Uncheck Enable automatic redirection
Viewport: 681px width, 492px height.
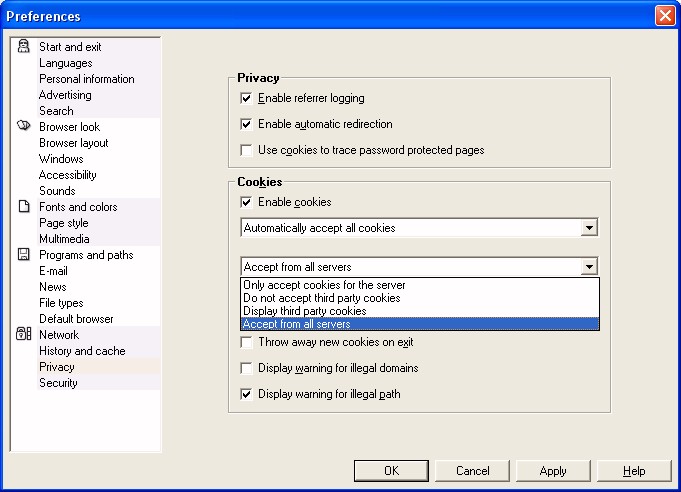pos(247,125)
